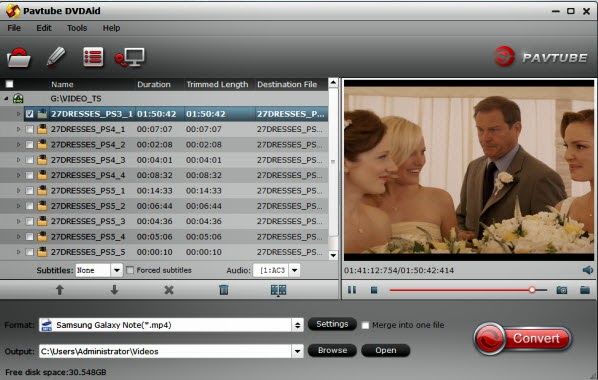Screen dimensions: 598x380
Task: Expand the 27DRESSES_PS5_4 row arrow
Action: [x=18, y=237]
